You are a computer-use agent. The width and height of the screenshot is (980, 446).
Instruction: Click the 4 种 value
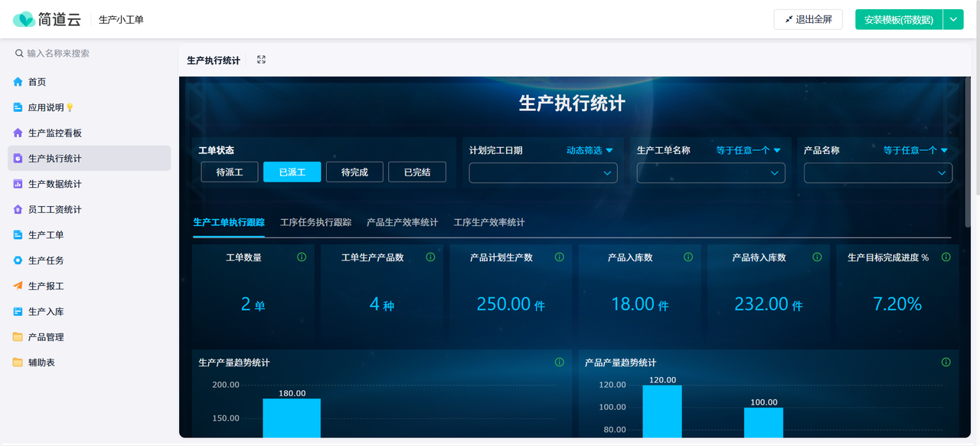[382, 304]
